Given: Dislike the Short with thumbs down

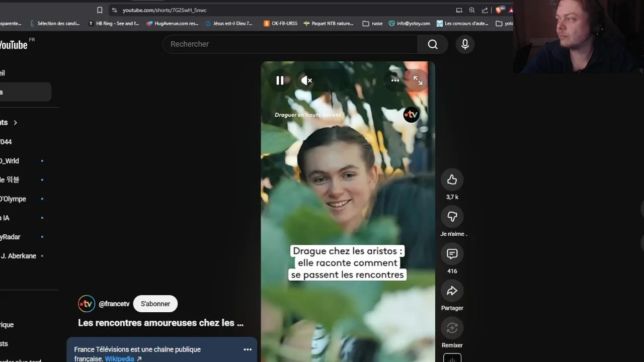Looking at the screenshot, I should point(452,217).
